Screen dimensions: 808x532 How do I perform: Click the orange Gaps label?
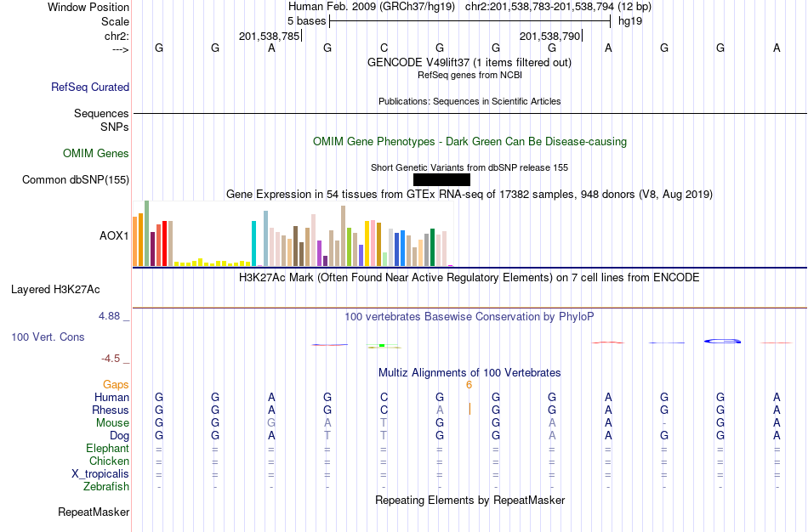pyautogui.click(x=116, y=385)
